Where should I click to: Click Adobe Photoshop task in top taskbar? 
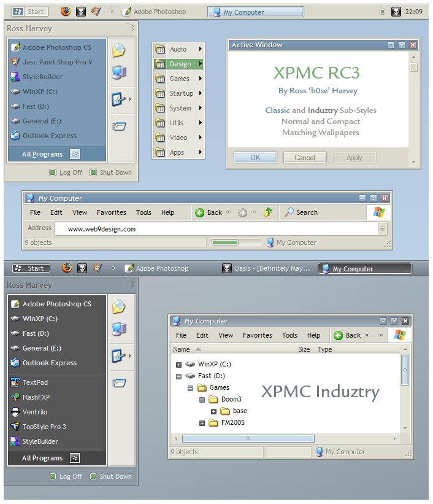[x=154, y=12]
